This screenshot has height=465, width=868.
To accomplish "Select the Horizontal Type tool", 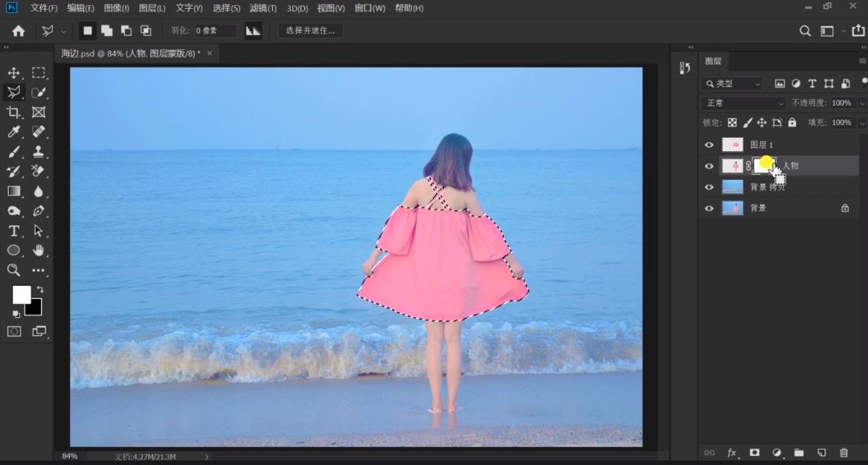I will click(x=13, y=231).
